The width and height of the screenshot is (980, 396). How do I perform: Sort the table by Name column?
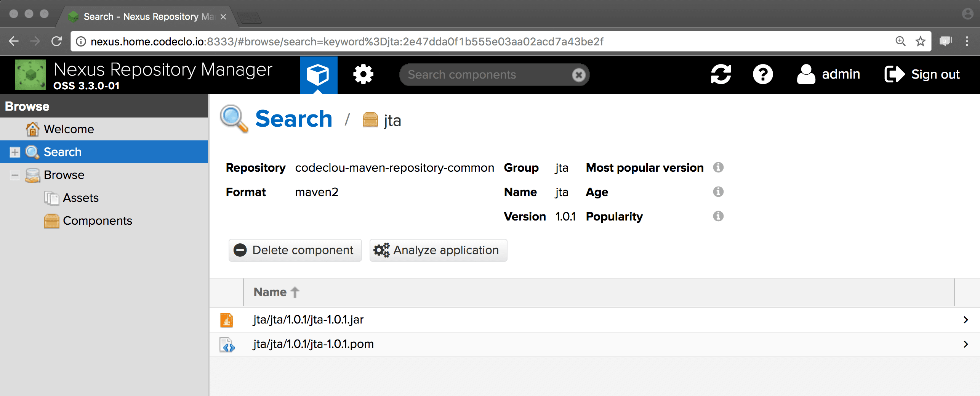pyautogui.click(x=270, y=292)
